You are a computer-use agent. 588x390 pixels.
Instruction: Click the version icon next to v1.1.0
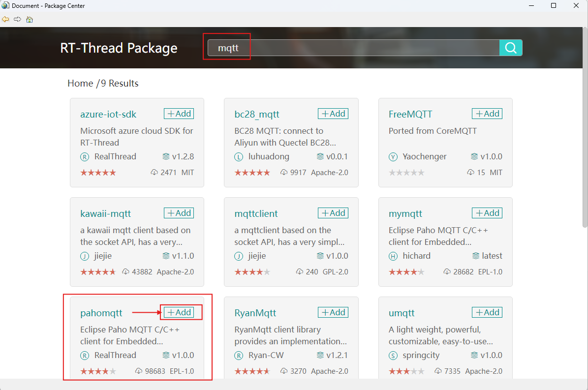coord(166,256)
